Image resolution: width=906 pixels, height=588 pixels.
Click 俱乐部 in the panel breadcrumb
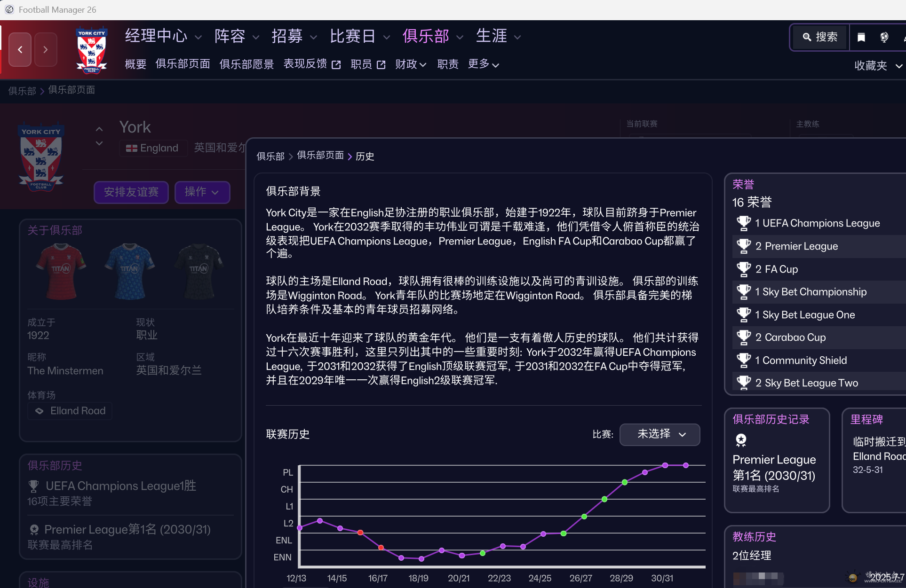pyautogui.click(x=270, y=157)
